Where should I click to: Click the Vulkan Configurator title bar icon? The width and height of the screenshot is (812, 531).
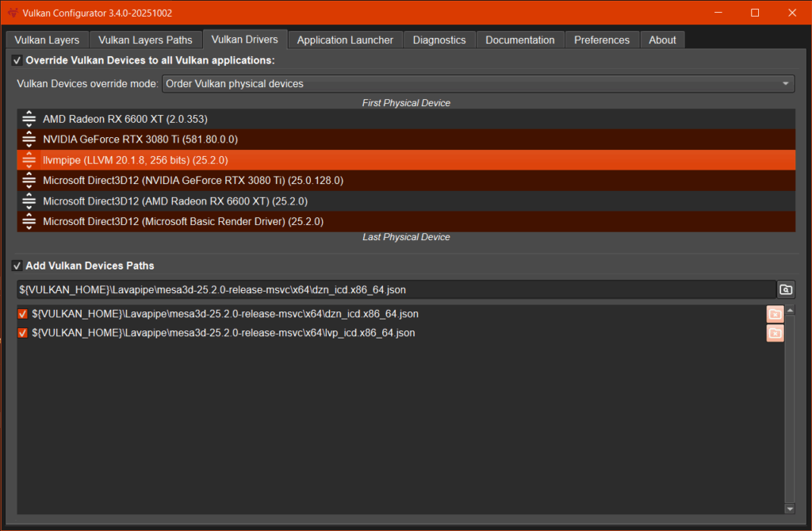(x=11, y=13)
